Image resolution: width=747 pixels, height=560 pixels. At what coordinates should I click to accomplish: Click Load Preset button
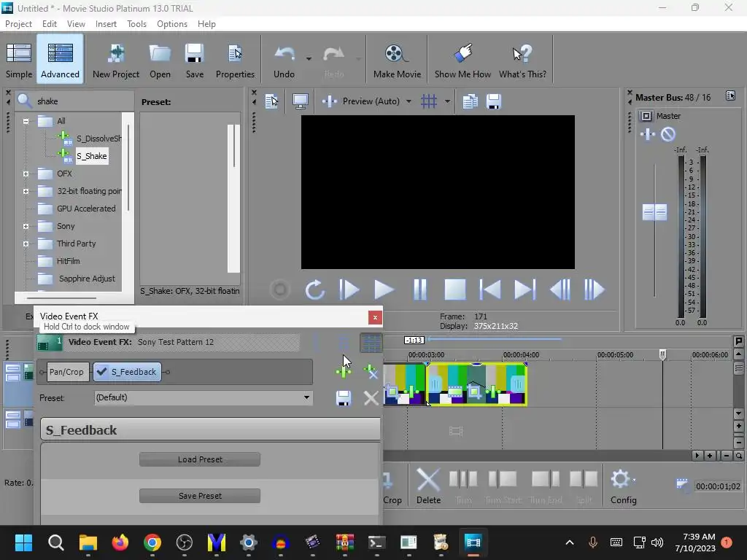point(200,459)
